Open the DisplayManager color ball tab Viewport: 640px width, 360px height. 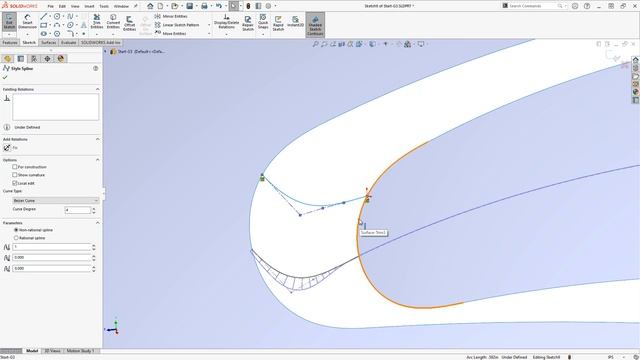(x=61, y=59)
